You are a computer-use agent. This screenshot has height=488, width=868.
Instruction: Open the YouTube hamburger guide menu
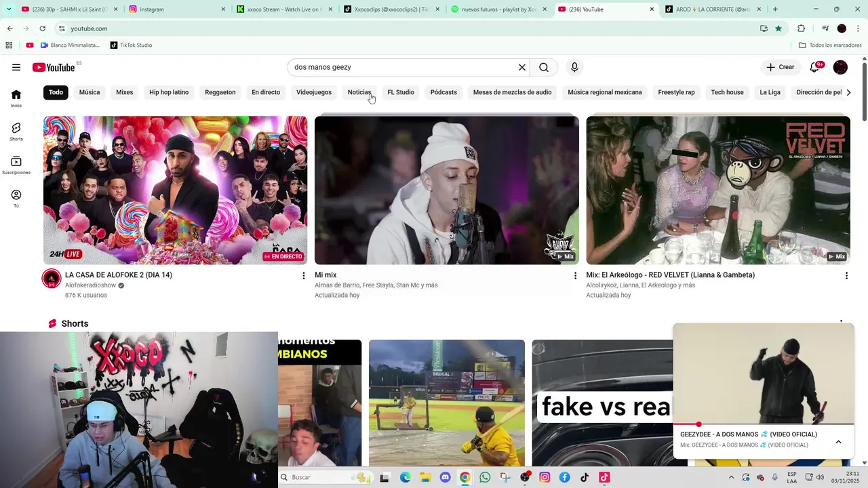point(16,67)
